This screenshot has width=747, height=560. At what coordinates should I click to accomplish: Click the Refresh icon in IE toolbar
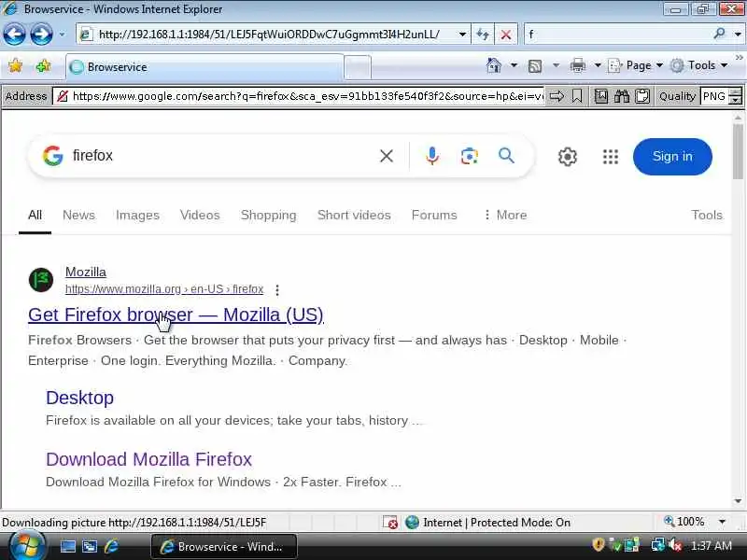(x=483, y=35)
